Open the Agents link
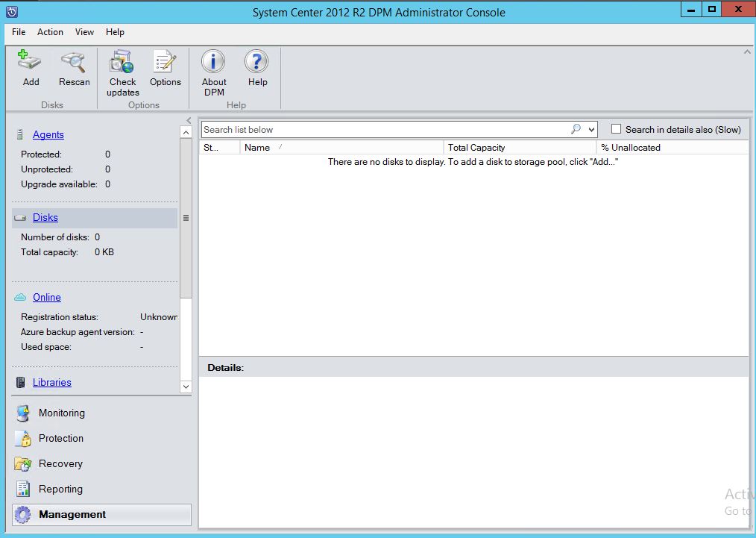 pos(48,134)
